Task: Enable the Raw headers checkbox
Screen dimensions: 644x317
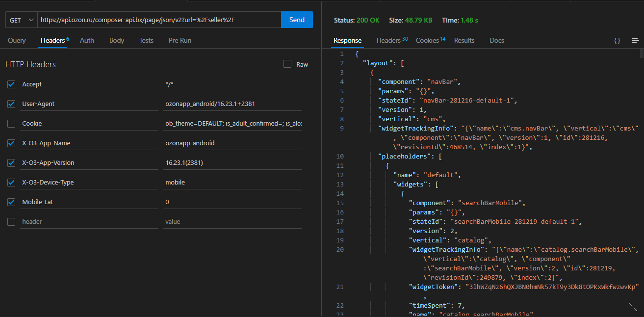Action: 287,64
